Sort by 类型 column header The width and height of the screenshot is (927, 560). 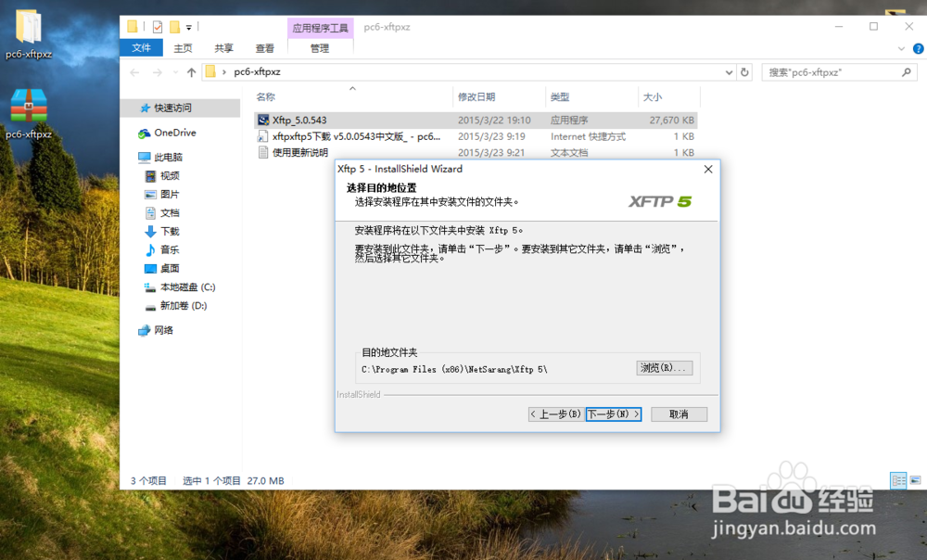[x=559, y=97]
